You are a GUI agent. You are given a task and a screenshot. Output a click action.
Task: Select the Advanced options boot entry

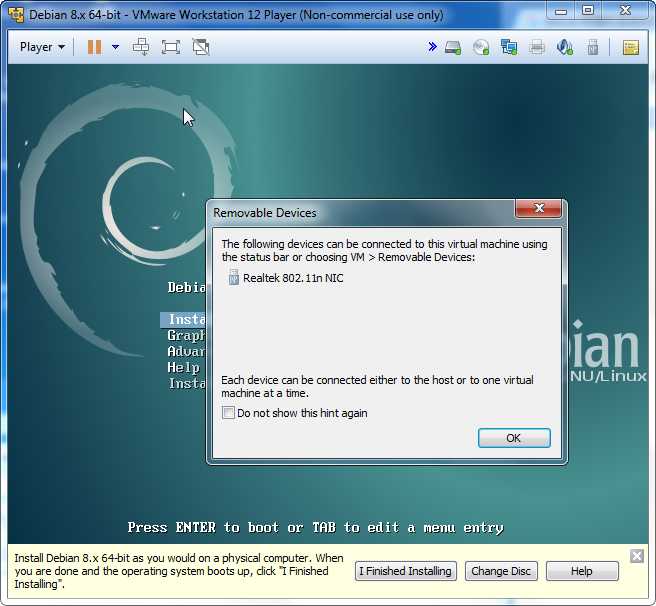tap(186, 351)
